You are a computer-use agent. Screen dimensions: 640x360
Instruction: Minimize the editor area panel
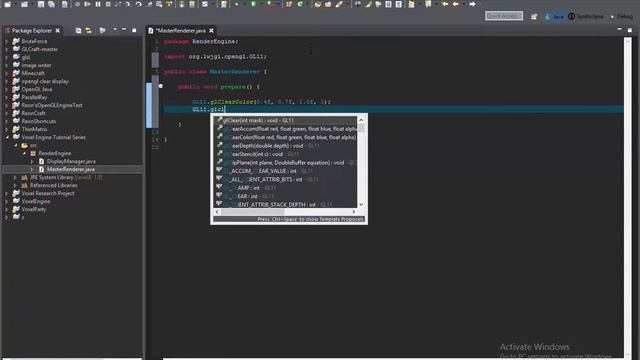point(620,30)
